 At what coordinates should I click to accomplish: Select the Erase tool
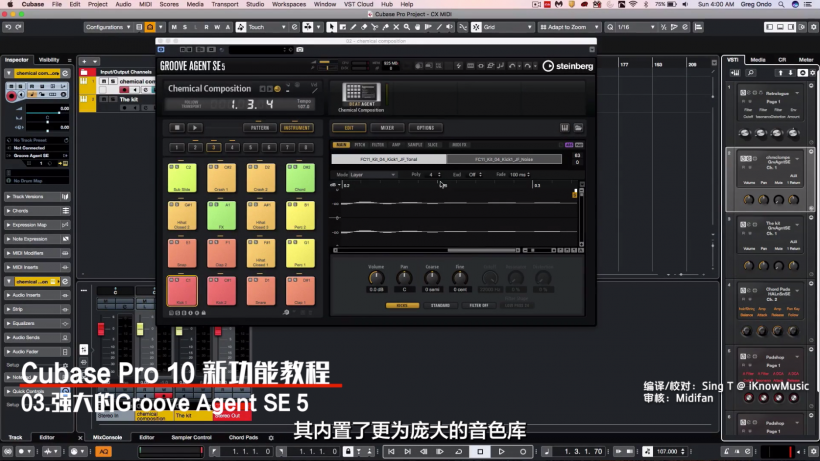click(x=364, y=27)
